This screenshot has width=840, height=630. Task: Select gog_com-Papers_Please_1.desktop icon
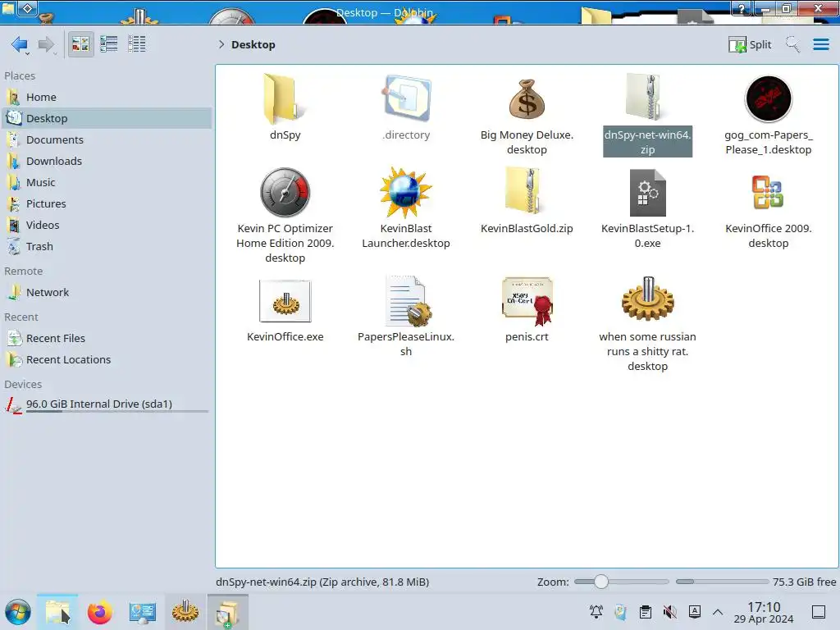768,98
